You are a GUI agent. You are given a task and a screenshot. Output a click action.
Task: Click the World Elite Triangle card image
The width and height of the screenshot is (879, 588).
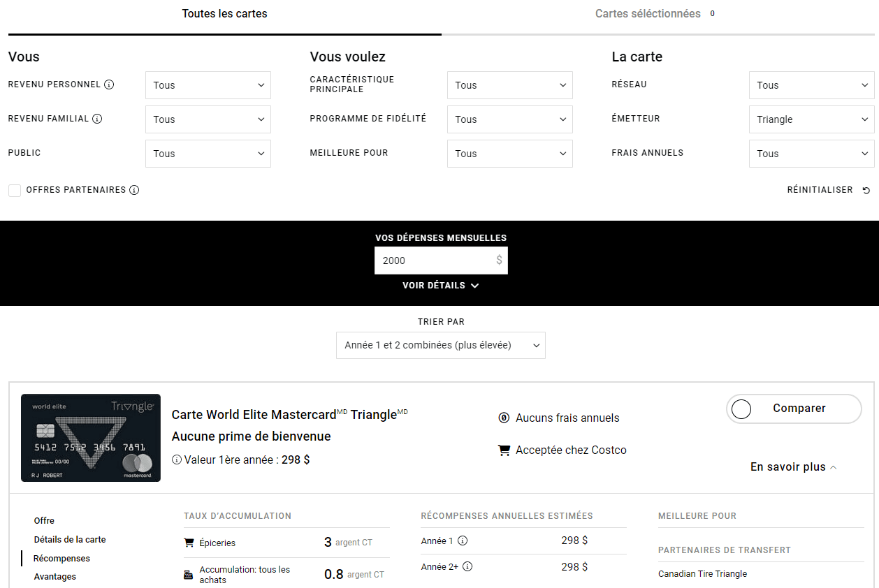91,438
